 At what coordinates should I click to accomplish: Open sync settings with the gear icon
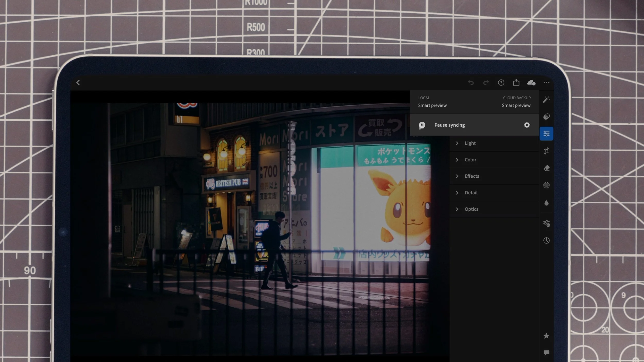[527, 125]
